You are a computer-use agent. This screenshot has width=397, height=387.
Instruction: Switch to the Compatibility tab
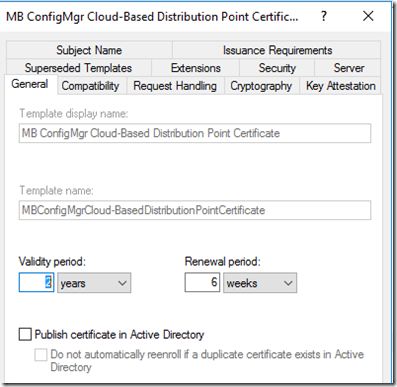pyautogui.click(x=91, y=86)
